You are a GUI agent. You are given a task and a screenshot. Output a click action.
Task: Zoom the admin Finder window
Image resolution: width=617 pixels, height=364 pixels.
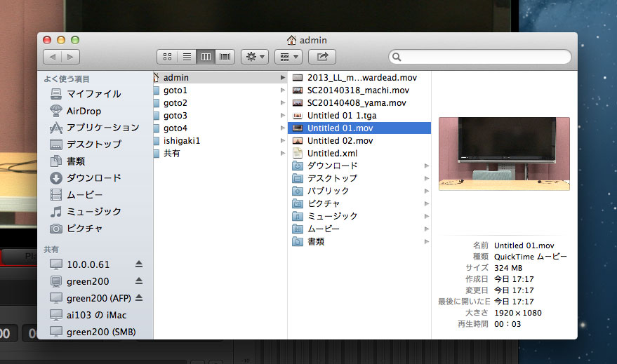click(75, 40)
